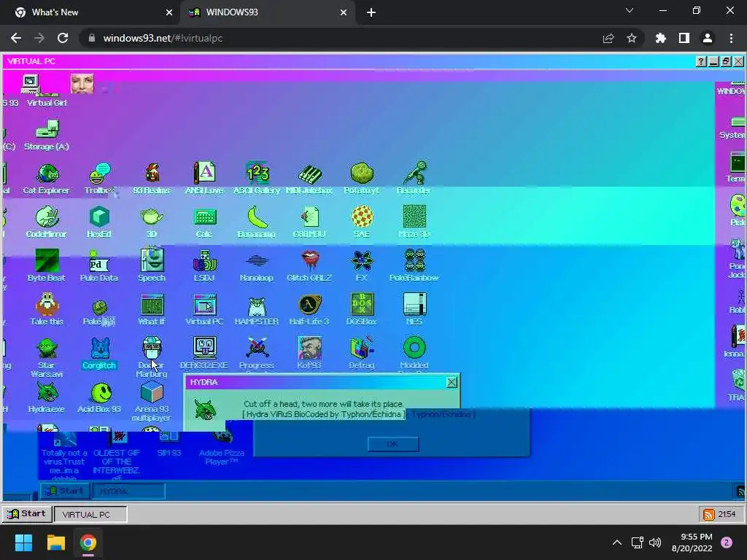The image size is (747, 560).
Task: Show hidden system tray icons
Action: pos(617,542)
